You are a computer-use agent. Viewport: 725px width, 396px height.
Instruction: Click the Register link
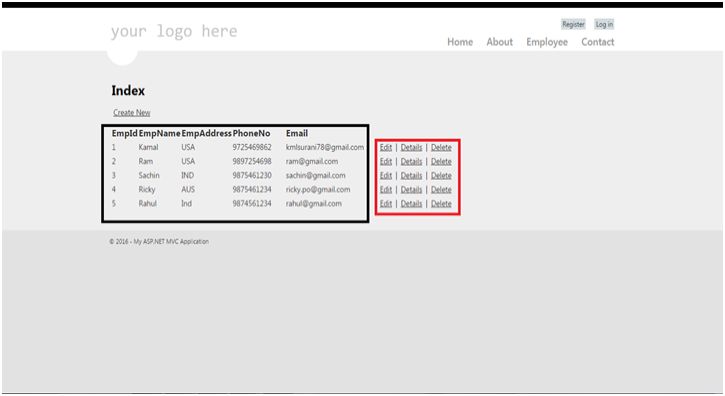click(573, 24)
